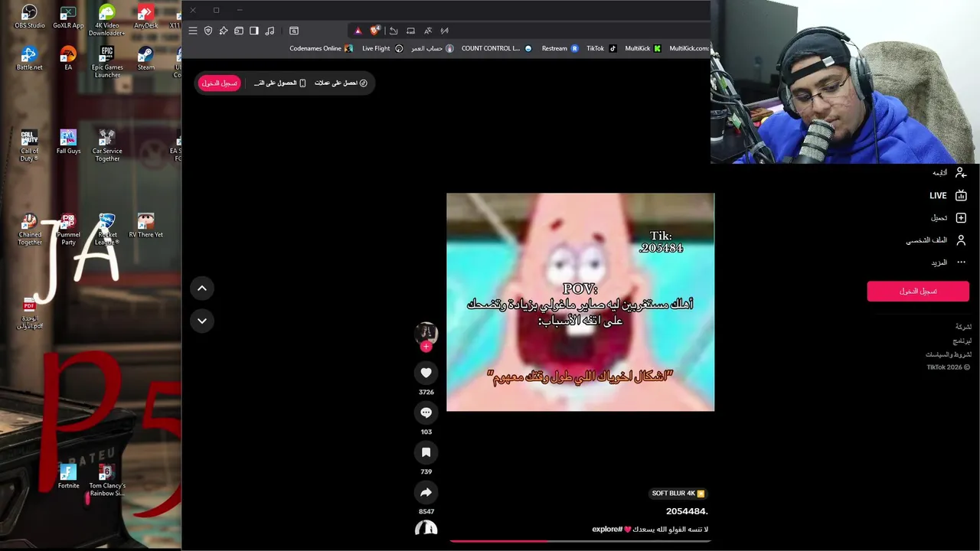Open Tom Clancy's Rainbow Six desktop shortcut
The width and height of the screenshot is (980, 551).
(x=107, y=481)
